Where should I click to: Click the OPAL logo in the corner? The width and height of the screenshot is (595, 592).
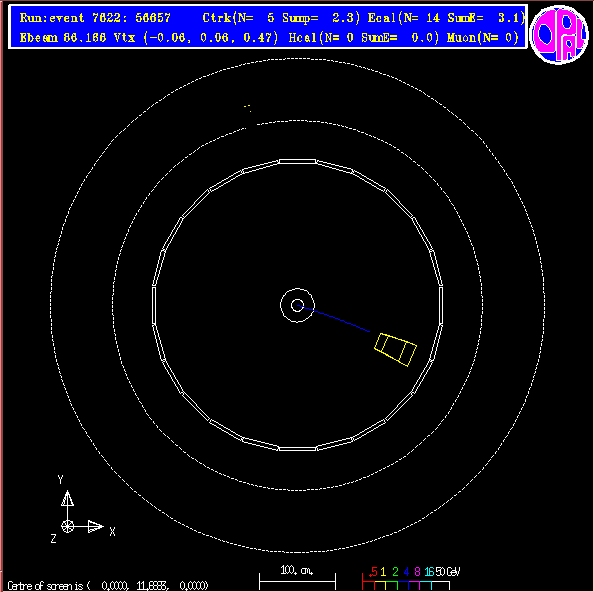(x=559, y=35)
